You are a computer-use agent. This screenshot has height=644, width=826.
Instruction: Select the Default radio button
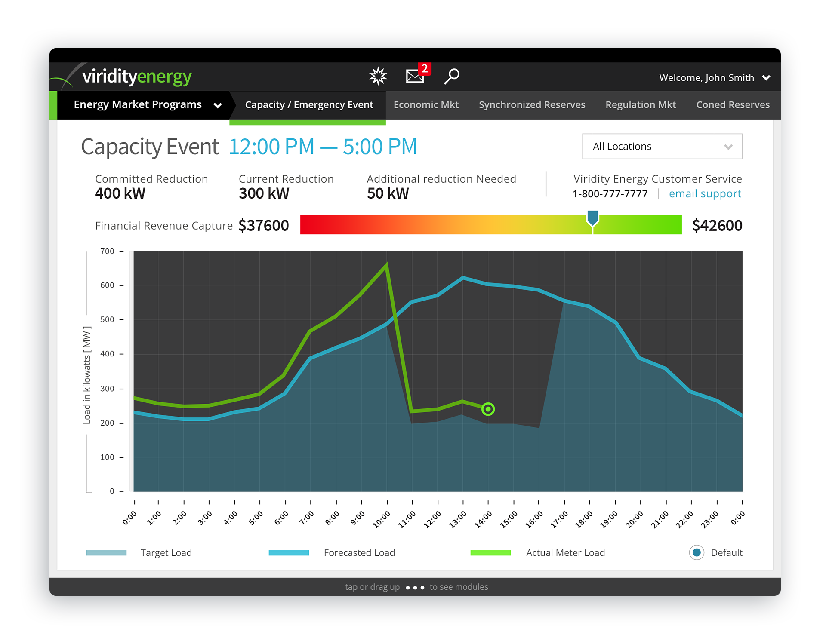tap(697, 552)
